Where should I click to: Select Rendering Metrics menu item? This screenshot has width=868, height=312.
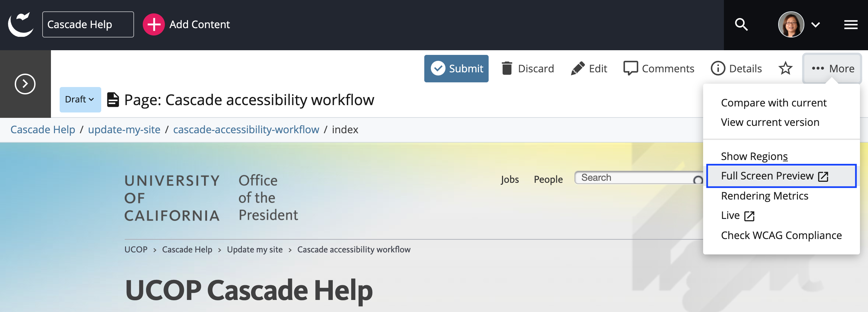(764, 196)
